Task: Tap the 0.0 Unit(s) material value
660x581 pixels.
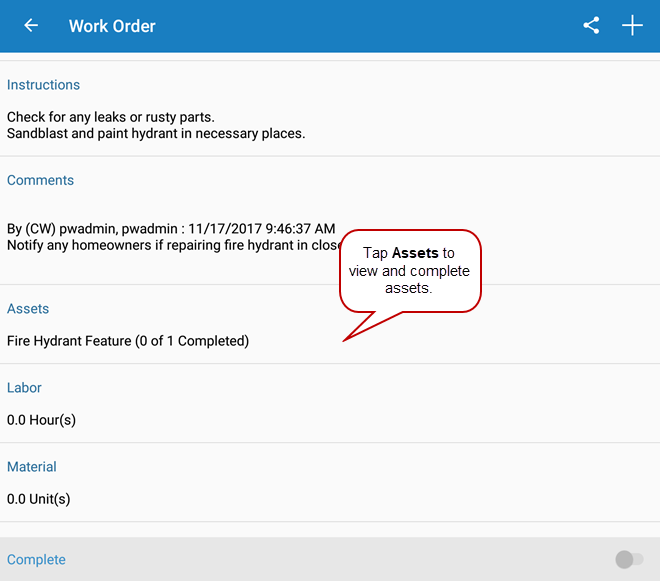Action: pyautogui.click(x=38, y=499)
